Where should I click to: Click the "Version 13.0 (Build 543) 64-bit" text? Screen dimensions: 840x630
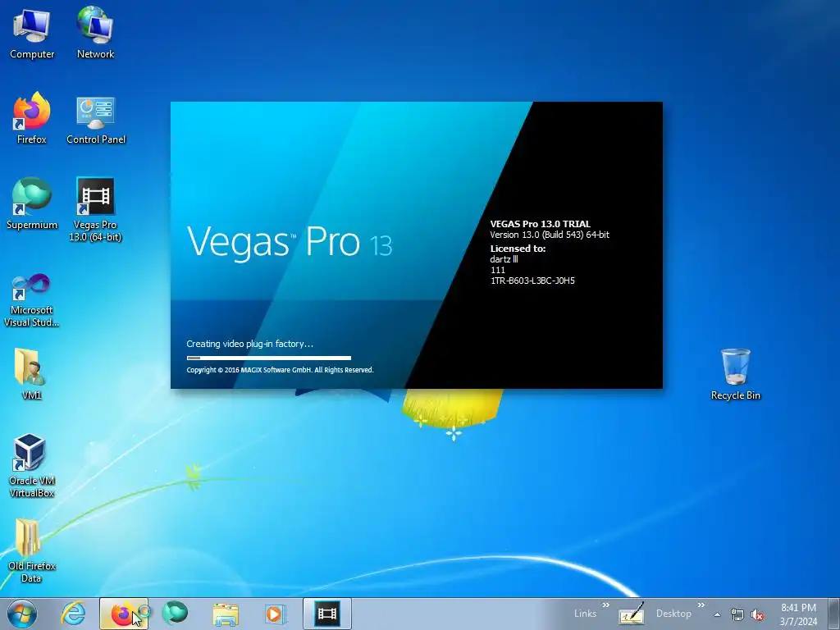tap(550, 235)
